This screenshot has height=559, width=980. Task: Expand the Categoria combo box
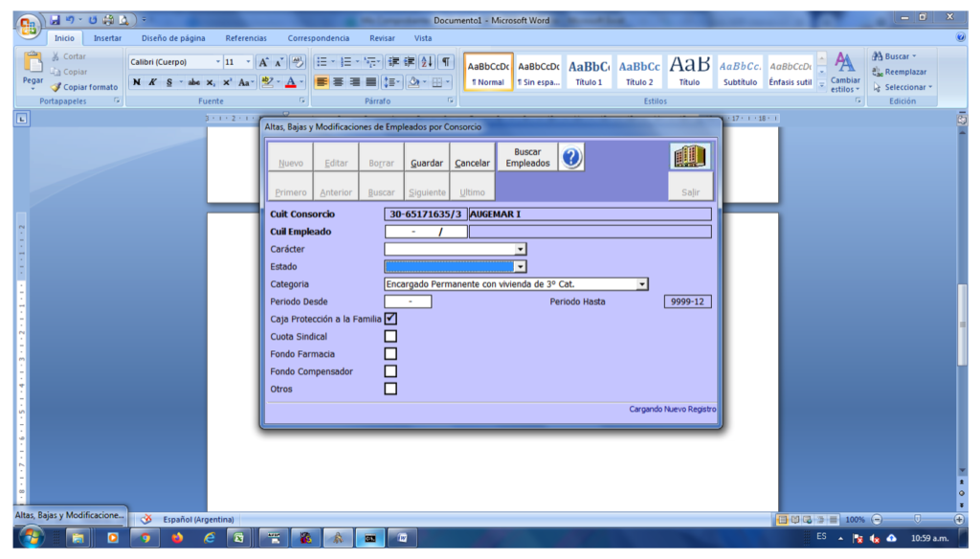click(x=642, y=284)
